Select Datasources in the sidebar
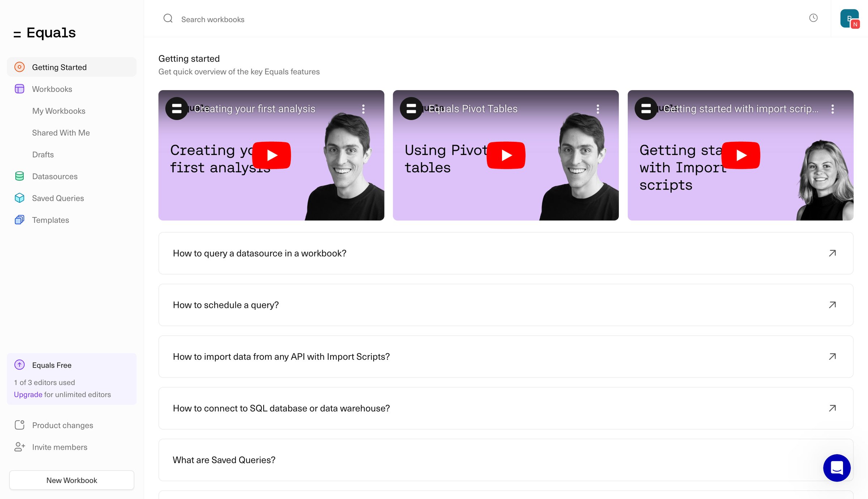This screenshot has width=868, height=499. coord(55,176)
